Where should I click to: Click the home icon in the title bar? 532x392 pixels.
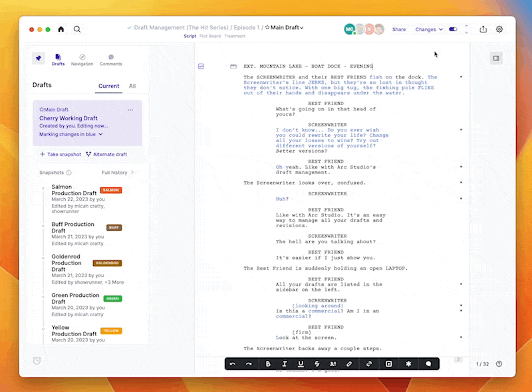click(61, 29)
